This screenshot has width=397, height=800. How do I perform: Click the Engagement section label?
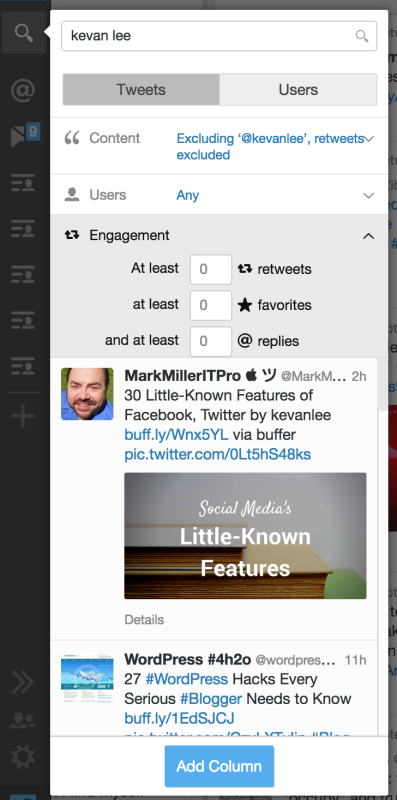click(129, 235)
